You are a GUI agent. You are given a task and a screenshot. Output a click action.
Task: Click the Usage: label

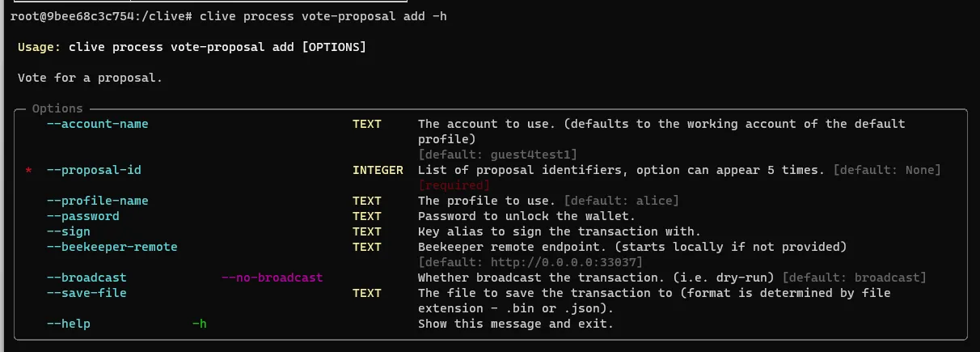[x=39, y=47]
